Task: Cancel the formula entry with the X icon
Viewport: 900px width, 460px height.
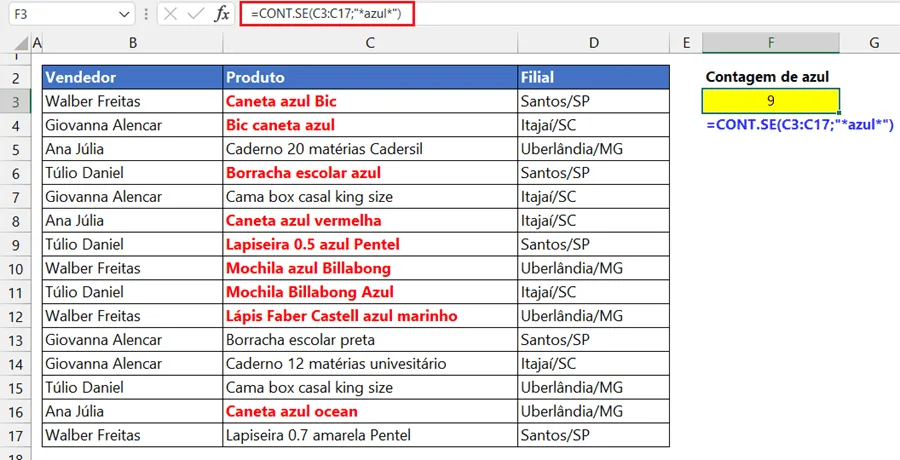Action: (170, 14)
